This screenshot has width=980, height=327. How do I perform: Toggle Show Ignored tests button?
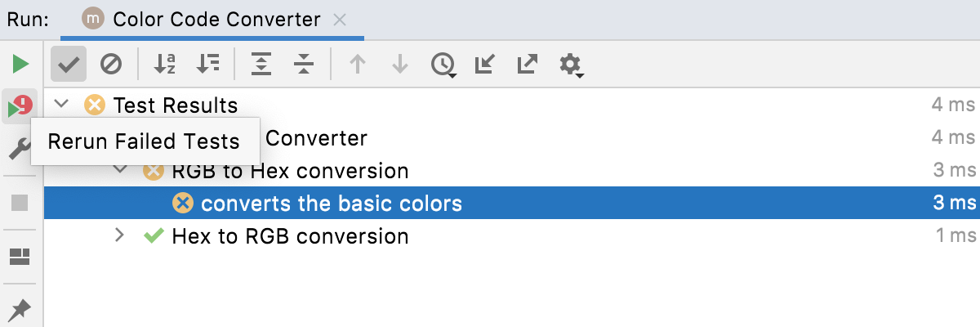pyautogui.click(x=111, y=64)
